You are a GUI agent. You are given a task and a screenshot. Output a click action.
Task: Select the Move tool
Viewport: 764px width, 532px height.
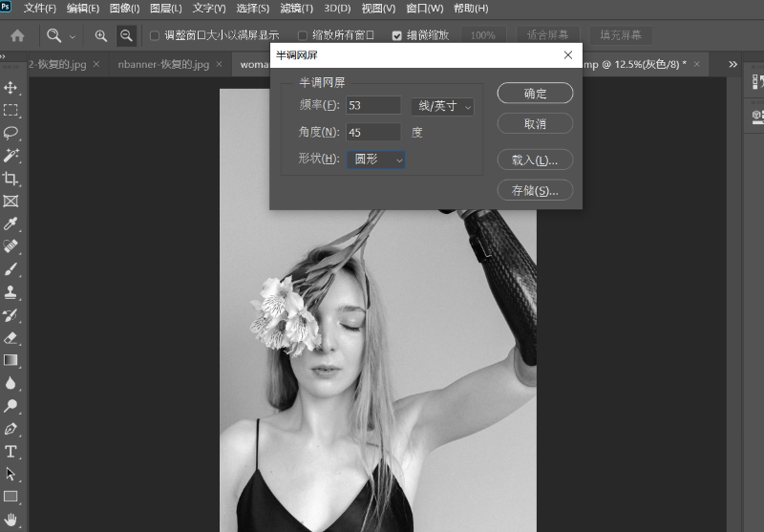11,88
